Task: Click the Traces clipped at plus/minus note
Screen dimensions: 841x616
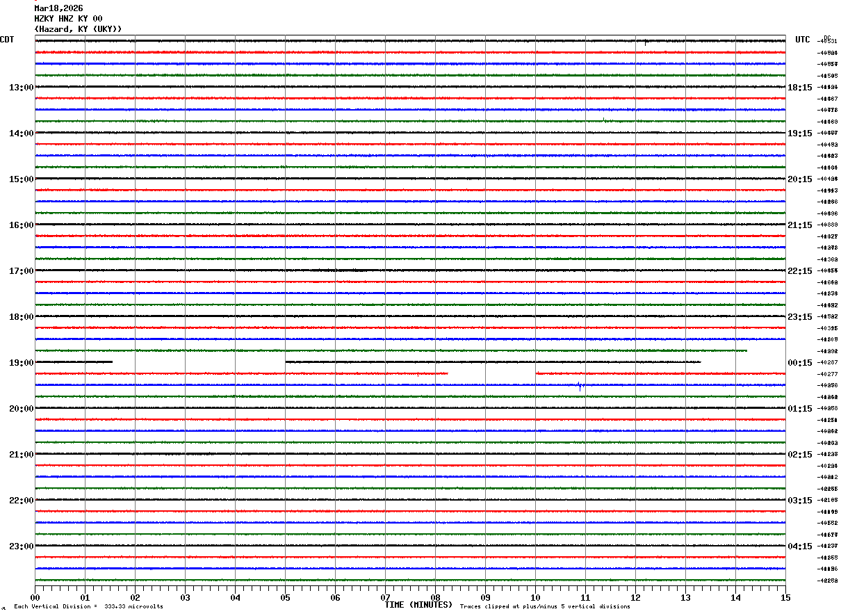Action: coord(545,606)
